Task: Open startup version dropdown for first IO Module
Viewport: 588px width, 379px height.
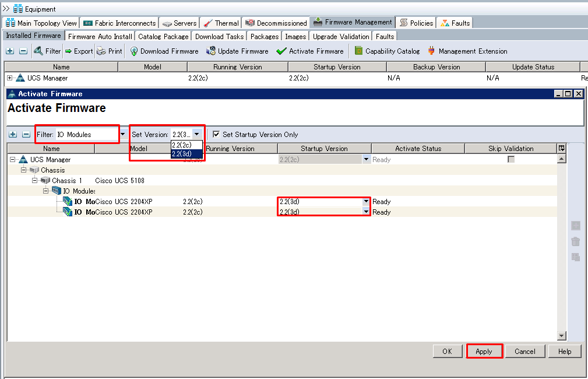Action: pos(366,202)
